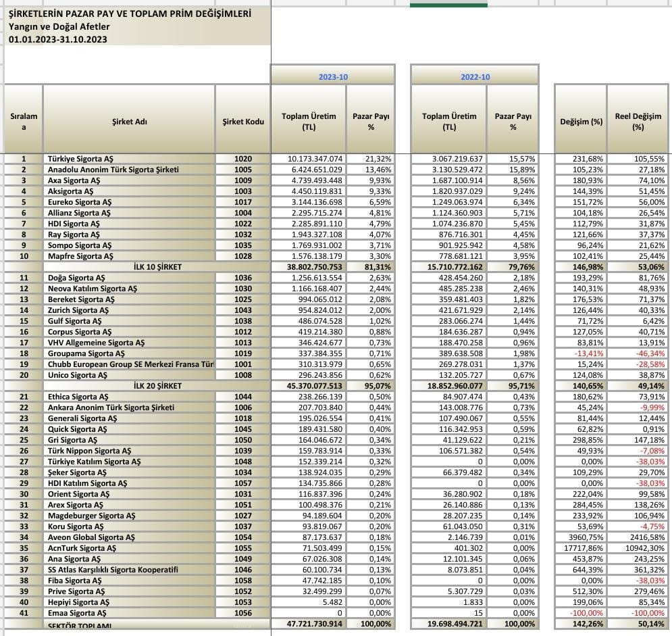672x636 pixels.
Task: Select the Fiba Sigorta AŞ cell
Action: point(129,581)
